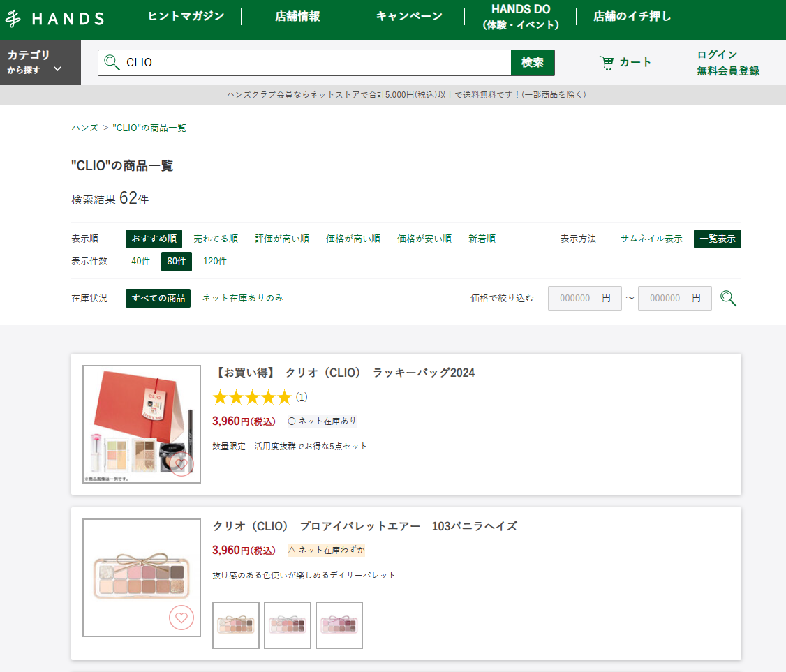Sort by 新着順
Screen dimensions: 786x672
coord(482,239)
